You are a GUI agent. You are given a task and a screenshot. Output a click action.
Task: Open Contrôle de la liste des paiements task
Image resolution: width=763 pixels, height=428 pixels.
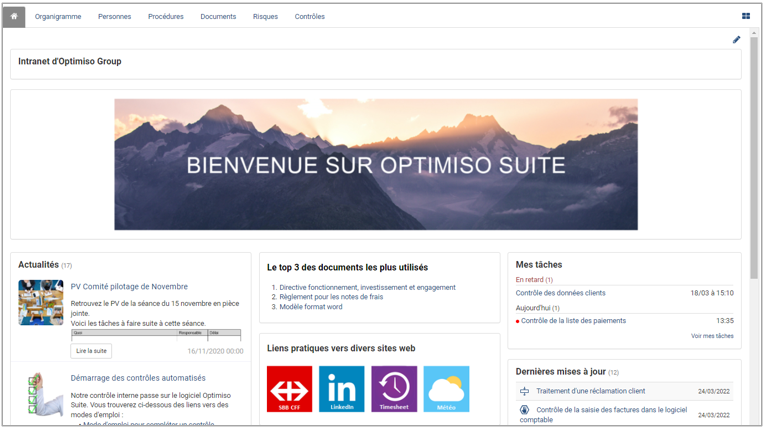573,321
